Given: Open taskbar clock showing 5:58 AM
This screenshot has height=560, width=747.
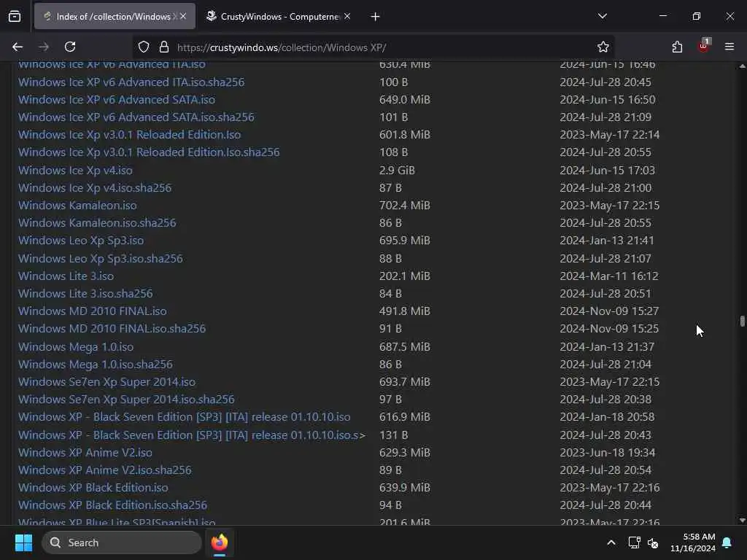Looking at the screenshot, I should 693,542.
